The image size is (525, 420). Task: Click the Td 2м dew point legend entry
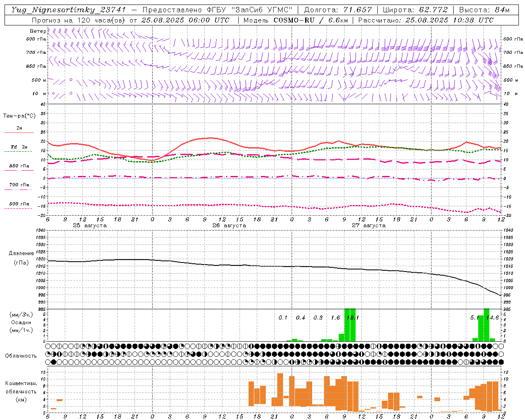coord(19,147)
